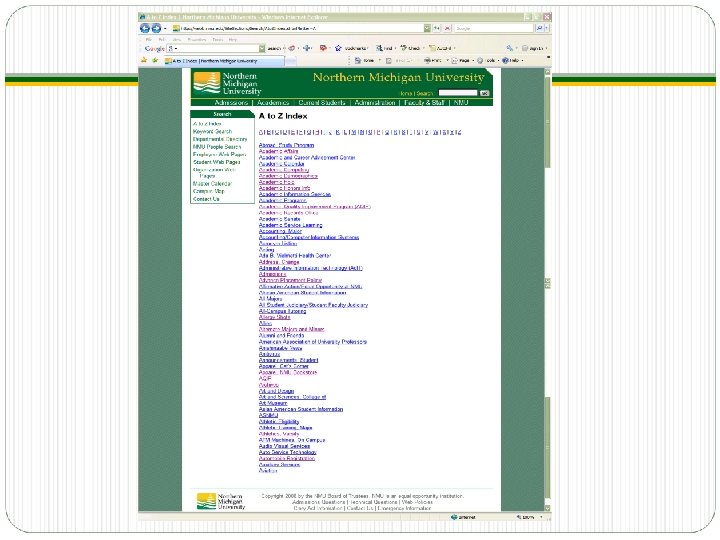Click the Google toolbar AutoFill button
The image size is (720, 540).
[440, 48]
